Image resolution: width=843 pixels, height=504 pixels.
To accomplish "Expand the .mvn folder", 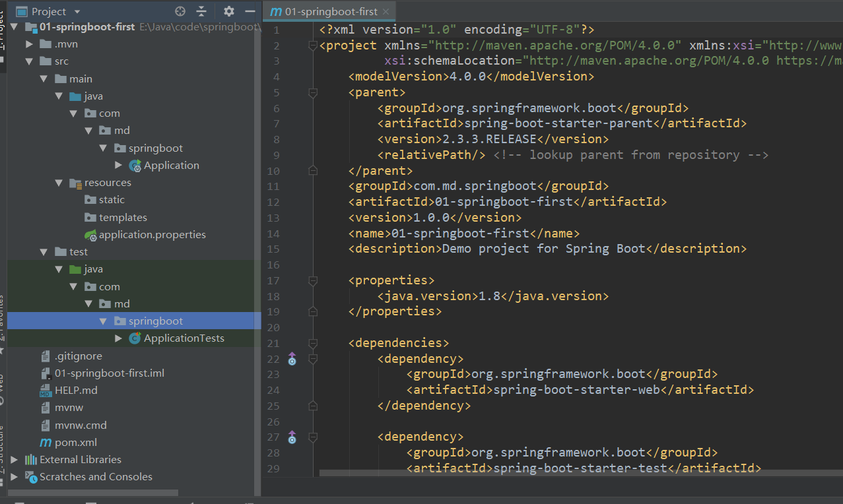I will (29, 44).
